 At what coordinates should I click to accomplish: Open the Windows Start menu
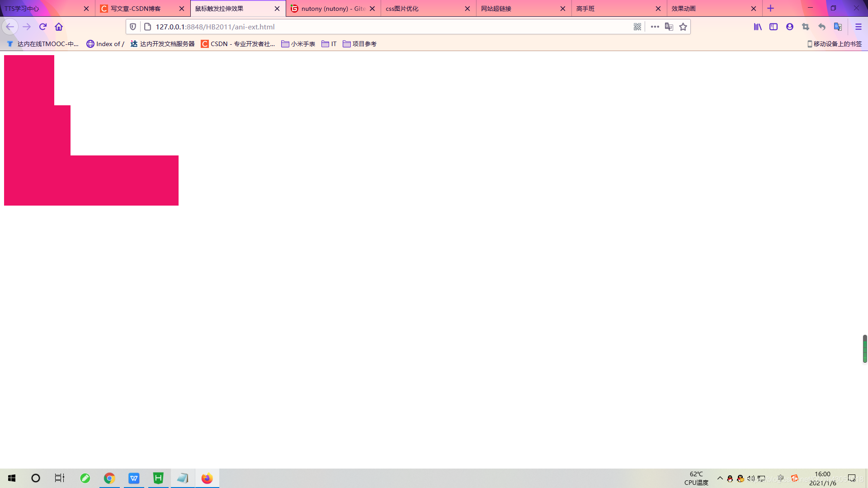pos(12,478)
